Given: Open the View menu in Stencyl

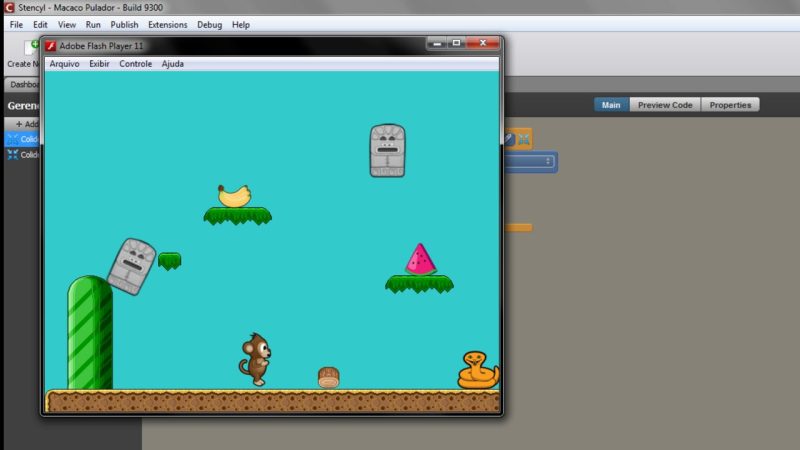Looking at the screenshot, I should click(66, 24).
